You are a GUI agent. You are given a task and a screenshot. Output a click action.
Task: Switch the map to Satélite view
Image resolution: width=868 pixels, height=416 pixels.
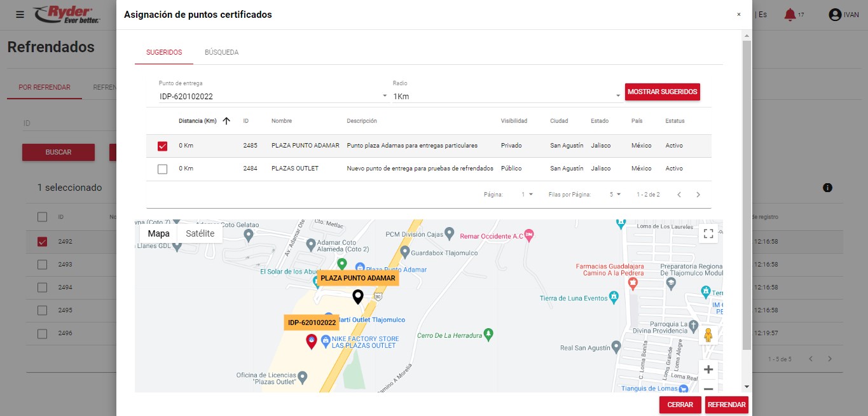[200, 233]
